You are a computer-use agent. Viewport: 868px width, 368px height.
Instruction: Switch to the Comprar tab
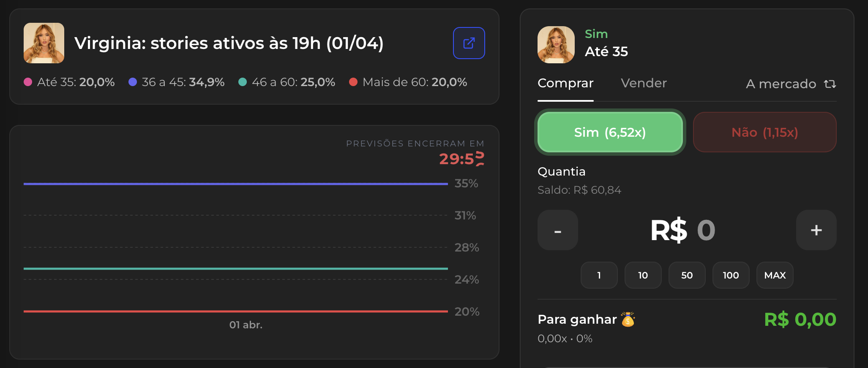[565, 83]
